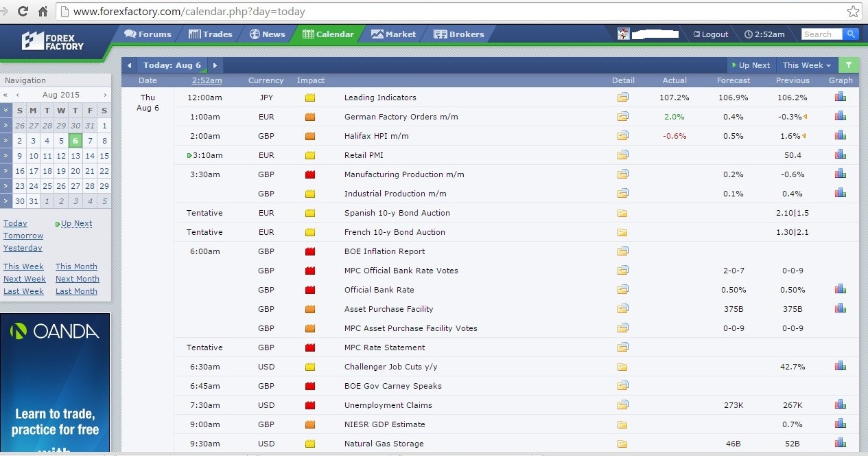Image resolution: width=868 pixels, height=456 pixels.
Task: Show graph for Challenger Job Cuts y/y
Action: 840,366
